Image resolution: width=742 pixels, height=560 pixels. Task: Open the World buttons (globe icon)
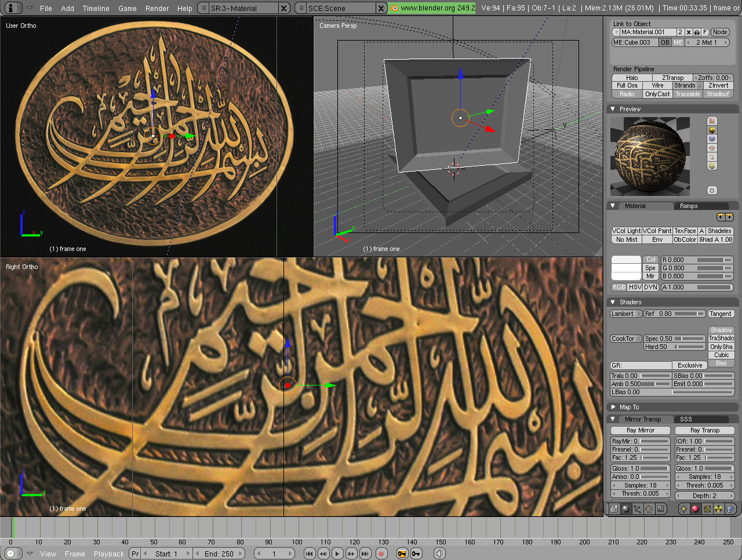click(x=730, y=508)
